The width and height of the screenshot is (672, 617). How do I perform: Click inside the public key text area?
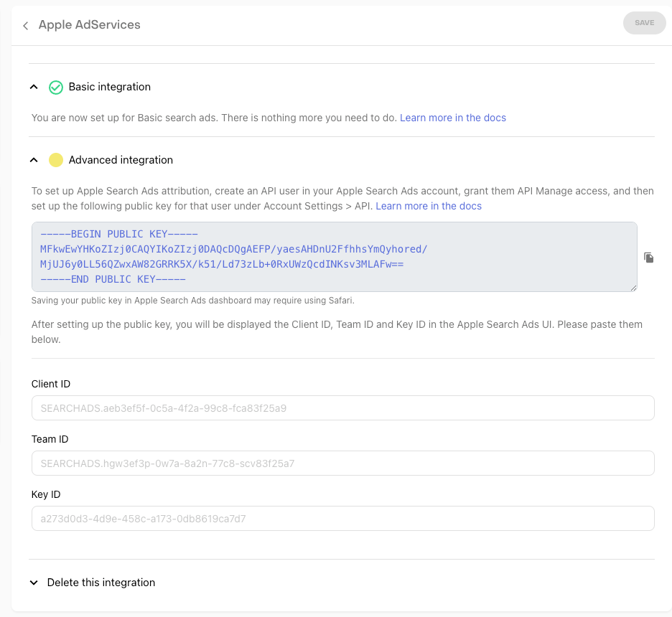click(x=335, y=257)
